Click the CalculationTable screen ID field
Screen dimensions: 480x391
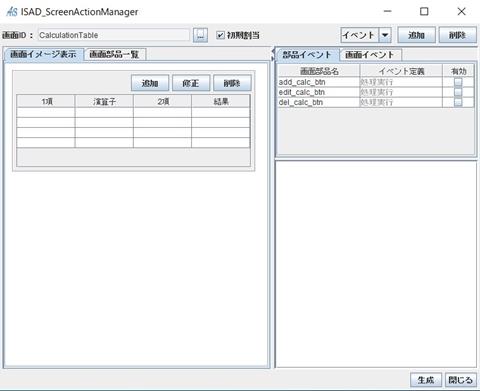(x=113, y=35)
